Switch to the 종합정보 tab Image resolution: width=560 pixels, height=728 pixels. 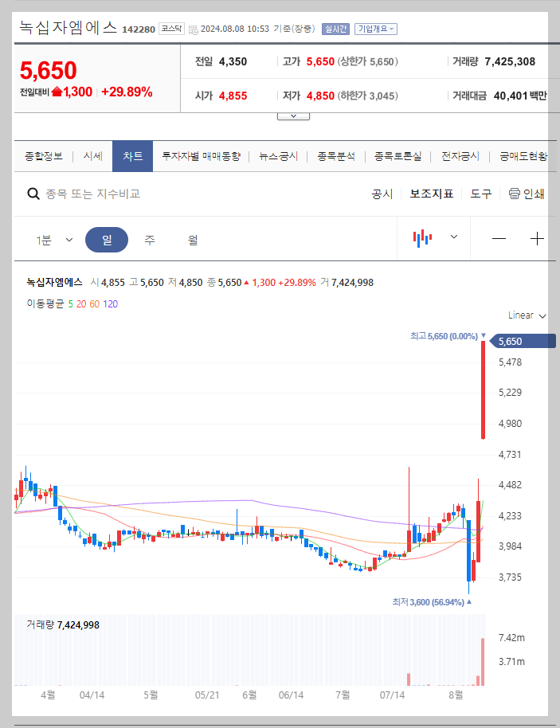coord(44,156)
